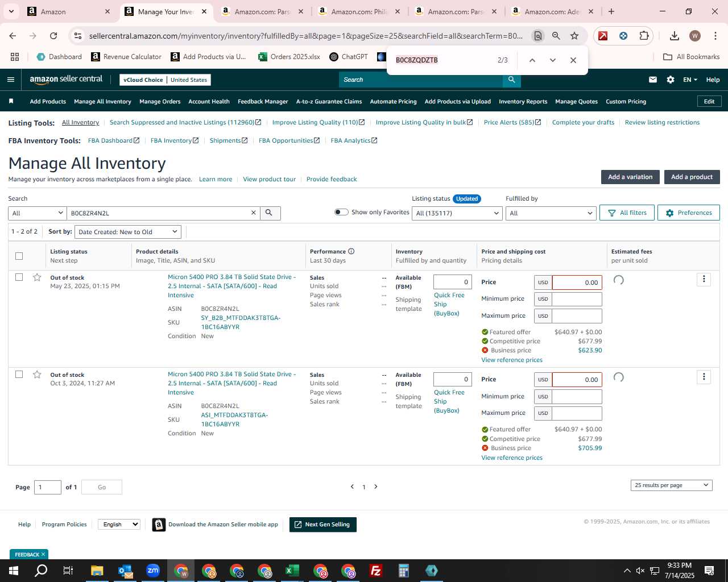Viewport: 728px width, 582px height.
Task: Open View reference prices for ASI_MTFDDAK listing
Action: [512, 458]
